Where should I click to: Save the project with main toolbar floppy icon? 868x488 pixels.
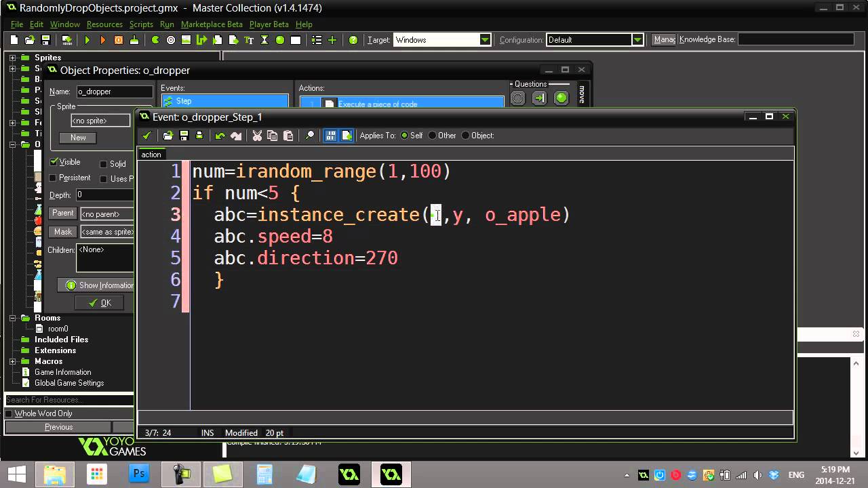(45, 40)
